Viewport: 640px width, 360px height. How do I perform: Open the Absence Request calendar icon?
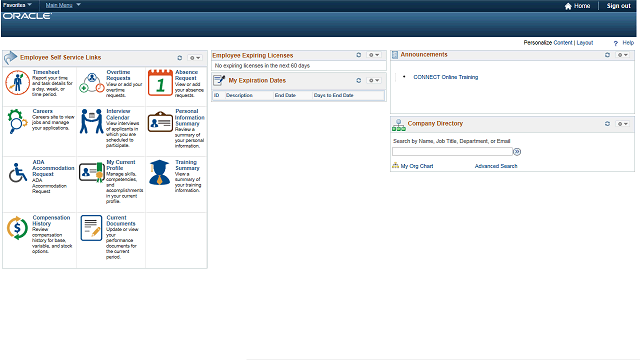160,83
